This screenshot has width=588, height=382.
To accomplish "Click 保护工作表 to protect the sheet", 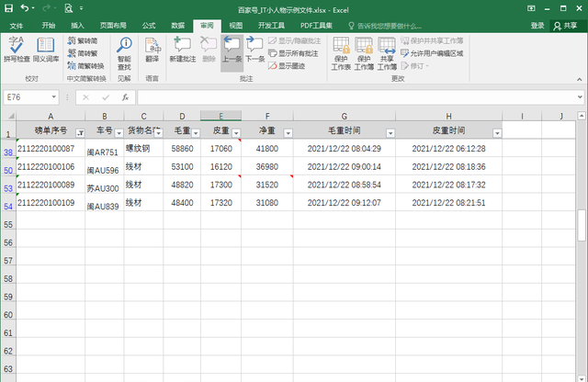I will (x=341, y=52).
